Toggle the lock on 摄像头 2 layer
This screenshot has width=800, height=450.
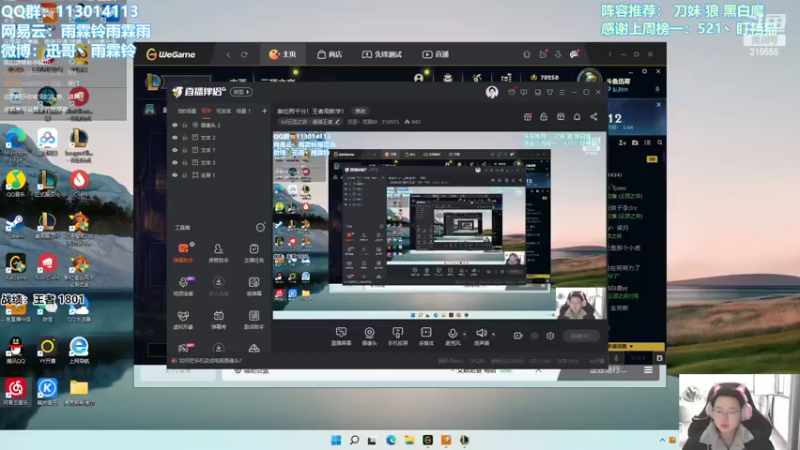tap(185, 125)
